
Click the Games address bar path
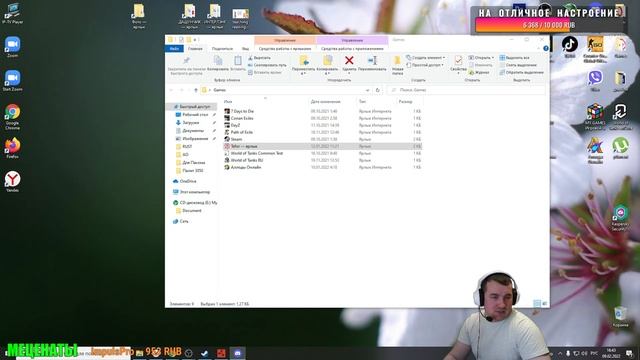click(220, 90)
